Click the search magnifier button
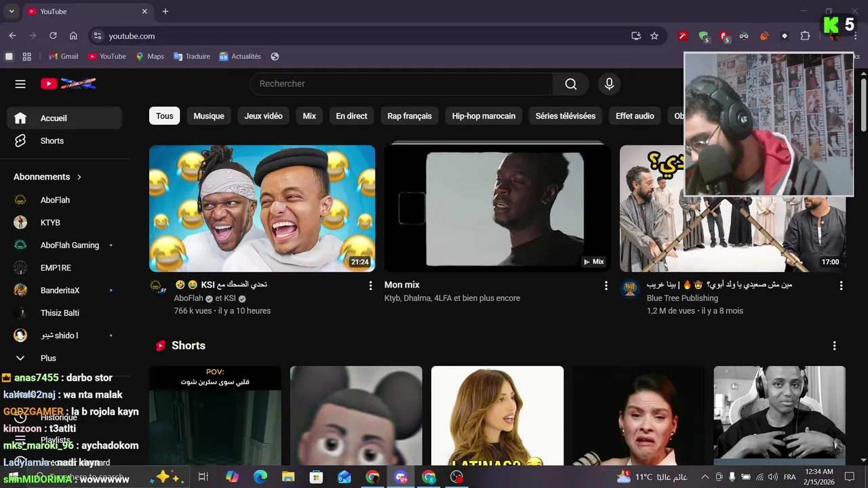This screenshot has width=868, height=488. coord(571,84)
